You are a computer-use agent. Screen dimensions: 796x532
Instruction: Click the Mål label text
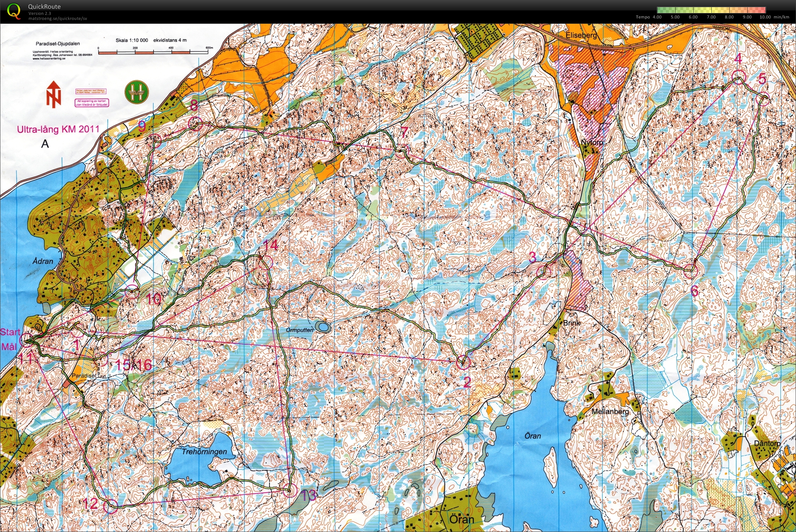point(9,347)
